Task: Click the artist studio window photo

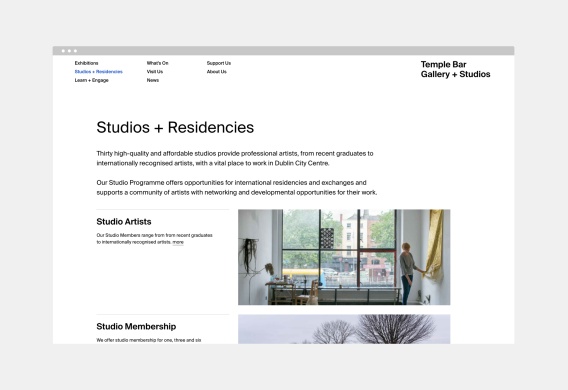Action: point(344,257)
